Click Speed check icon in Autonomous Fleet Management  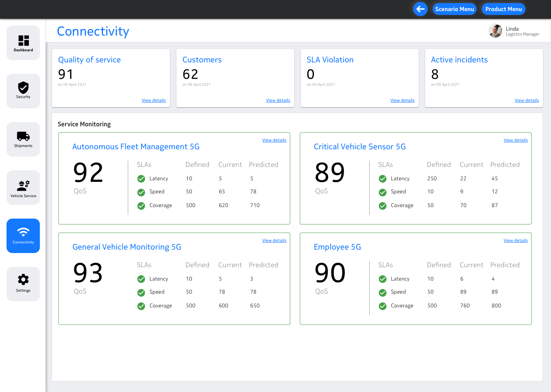point(141,192)
